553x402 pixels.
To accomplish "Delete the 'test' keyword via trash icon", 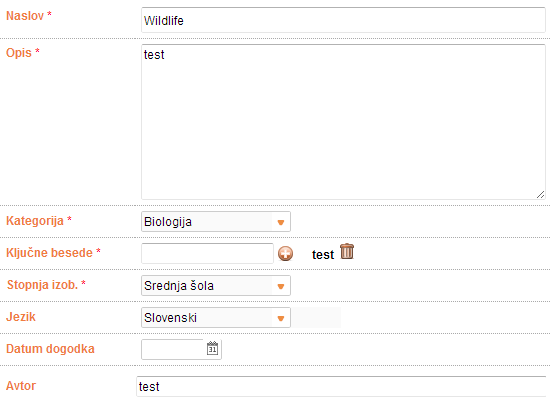I will point(347,251).
